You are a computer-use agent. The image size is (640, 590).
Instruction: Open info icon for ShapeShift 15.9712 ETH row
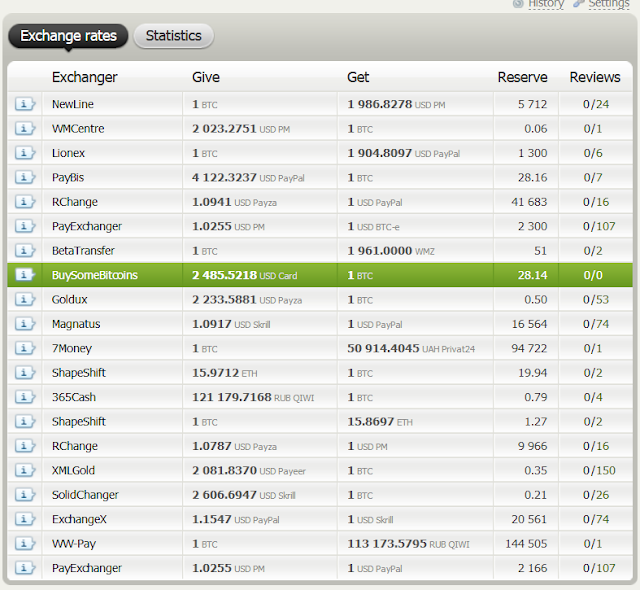click(x=25, y=373)
